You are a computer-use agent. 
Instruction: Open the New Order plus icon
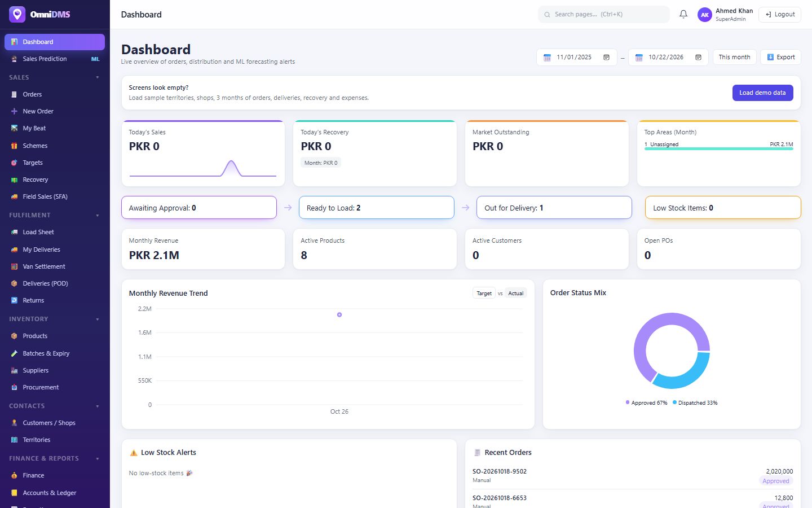click(14, 111)
